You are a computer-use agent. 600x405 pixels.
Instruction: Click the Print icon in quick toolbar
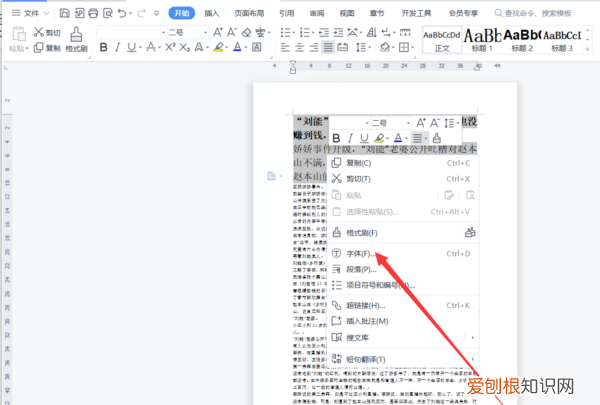93,13
